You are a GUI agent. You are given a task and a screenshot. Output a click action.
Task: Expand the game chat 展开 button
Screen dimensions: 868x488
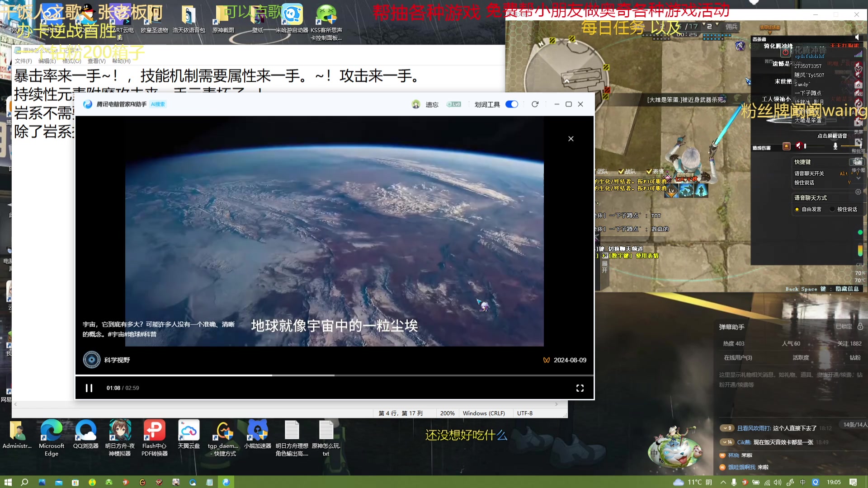(604, 267)
